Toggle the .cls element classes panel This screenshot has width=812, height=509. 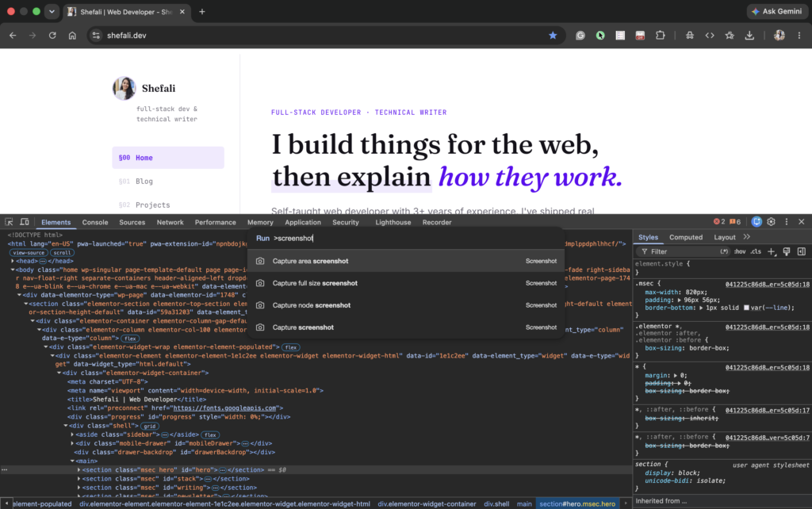(756, 251)
